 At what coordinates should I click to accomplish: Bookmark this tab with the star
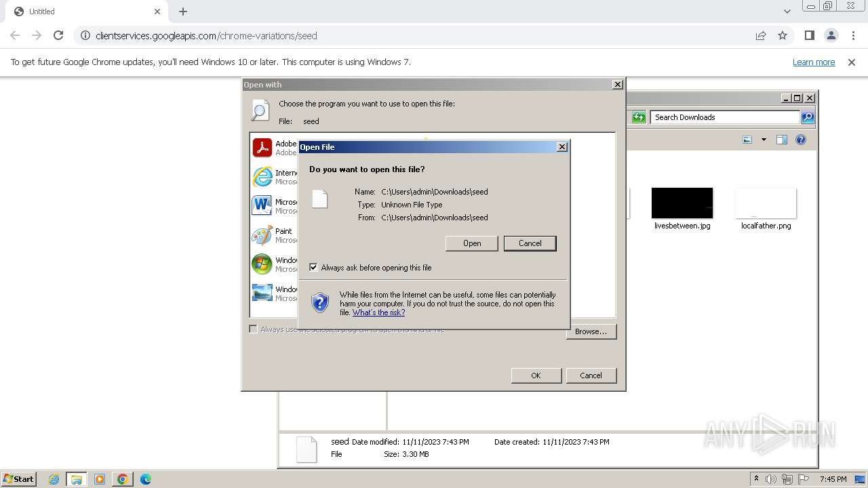[783, 35]
